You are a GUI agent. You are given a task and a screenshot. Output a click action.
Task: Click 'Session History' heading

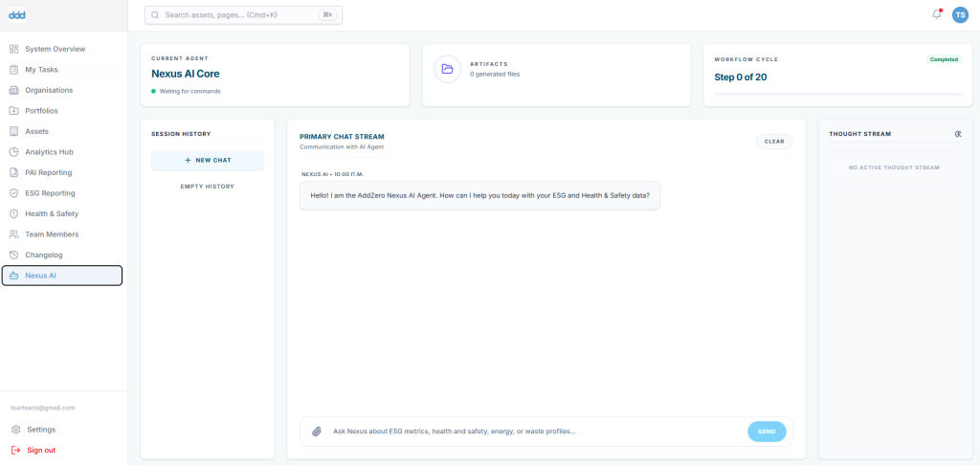181,134
